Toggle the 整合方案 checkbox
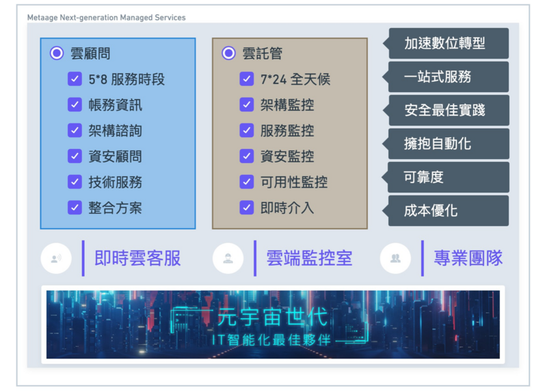Screen dimensions: 547x392 coord(75,208)
